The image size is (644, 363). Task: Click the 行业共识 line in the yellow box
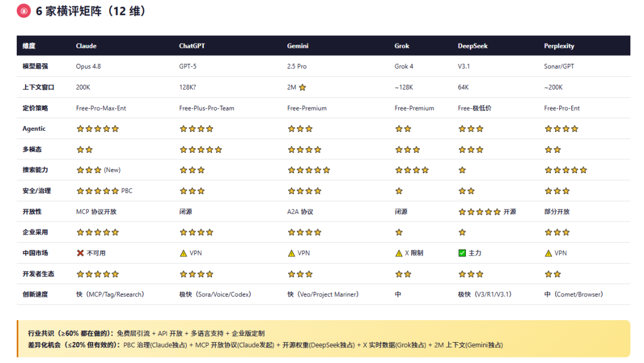tap(146, 333)
